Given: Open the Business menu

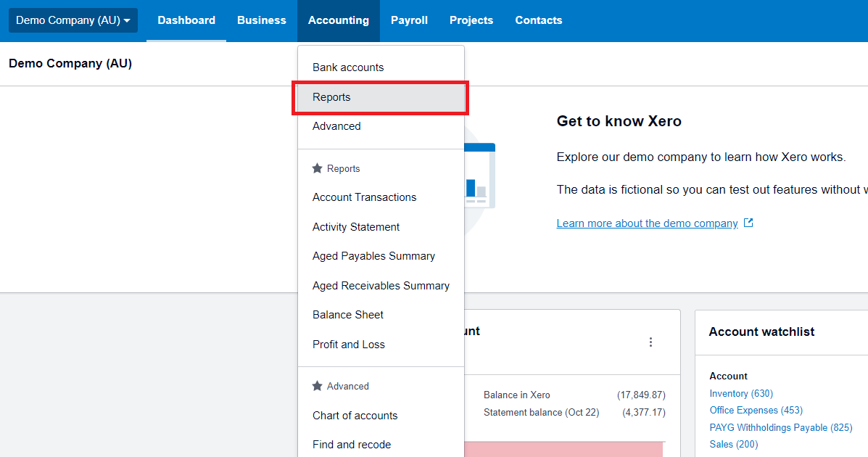Looking at the screenshot, I should (262, 20).
